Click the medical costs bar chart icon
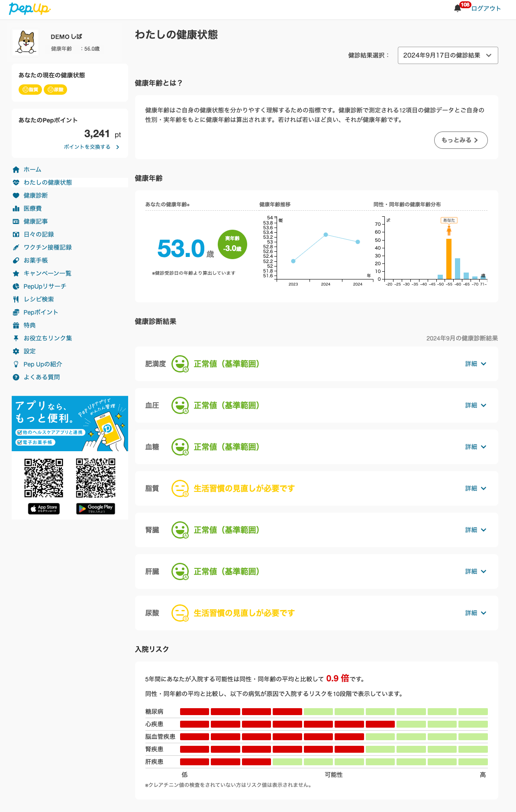 coord(16,209)
